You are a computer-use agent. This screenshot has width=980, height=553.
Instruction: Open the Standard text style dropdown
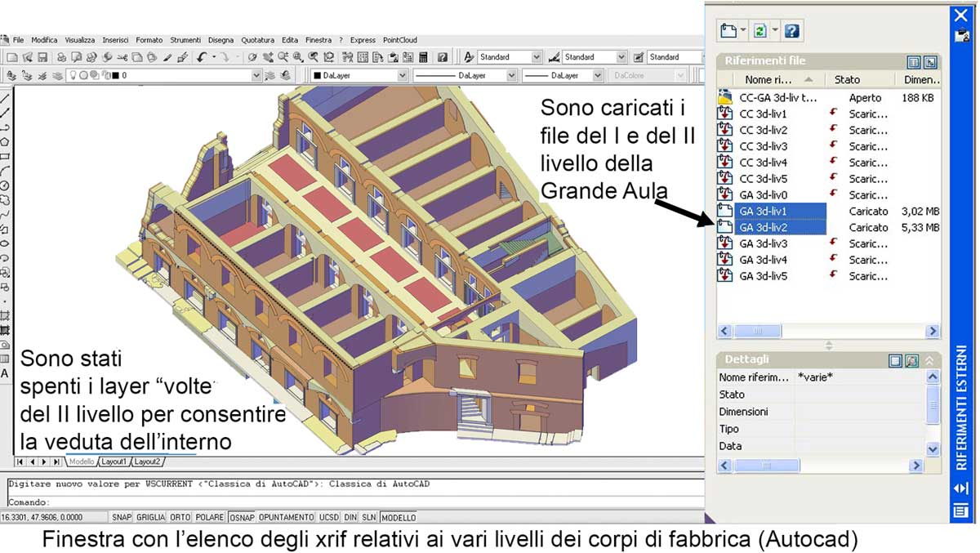coord(536,57)
